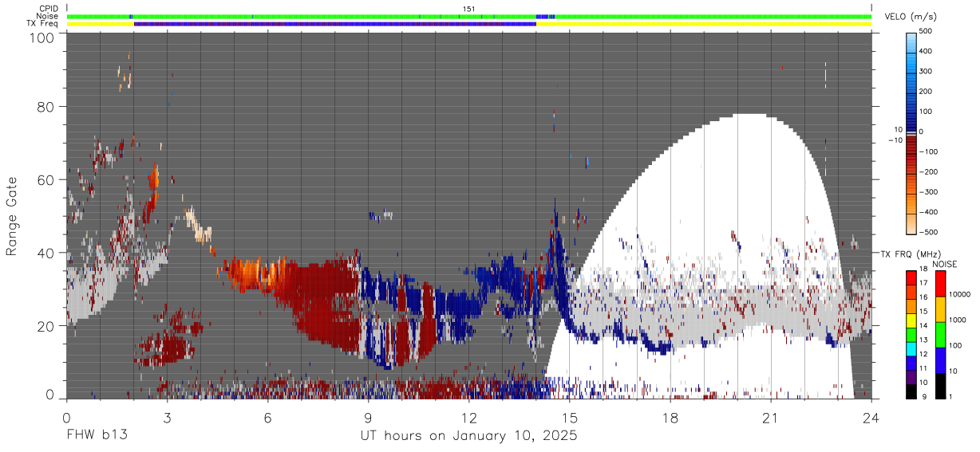Viewport: 980px width, 452px height.
Task: Click the green Noise strip above the plot
Action: (x=468, y=16)
